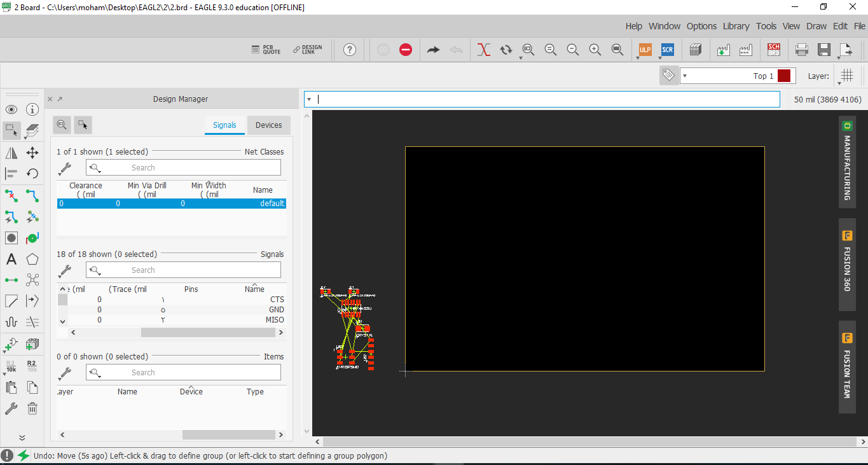Click the Redraw refresh icon
868x465 pixels.
pyautogui.click(x=506, y=50)
